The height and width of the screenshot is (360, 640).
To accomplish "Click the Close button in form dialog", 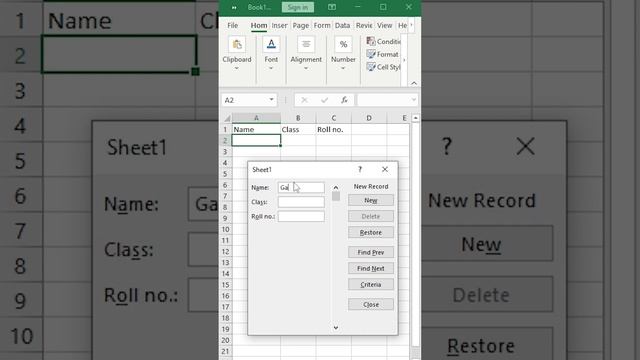I will pos(371,304).
